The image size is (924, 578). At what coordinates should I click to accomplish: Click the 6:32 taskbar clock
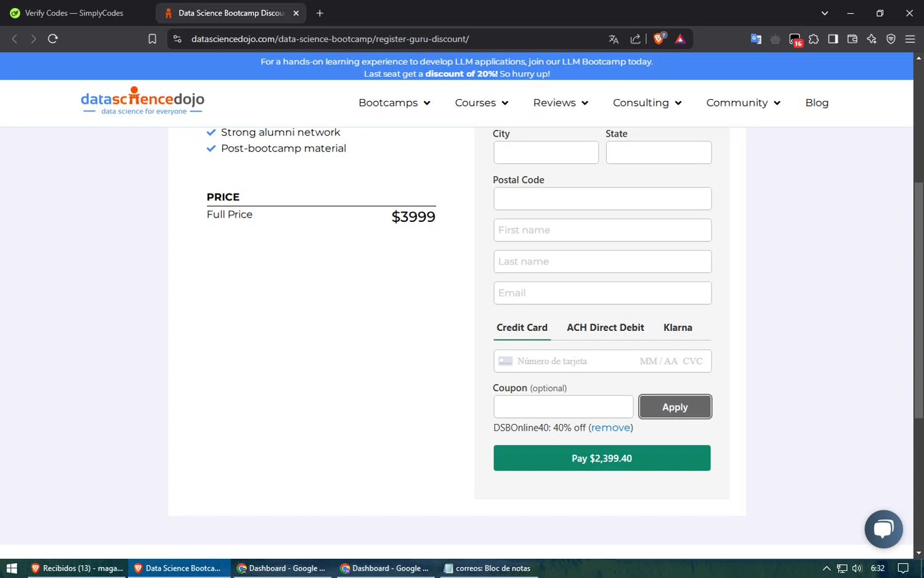[x=878, y=568]
